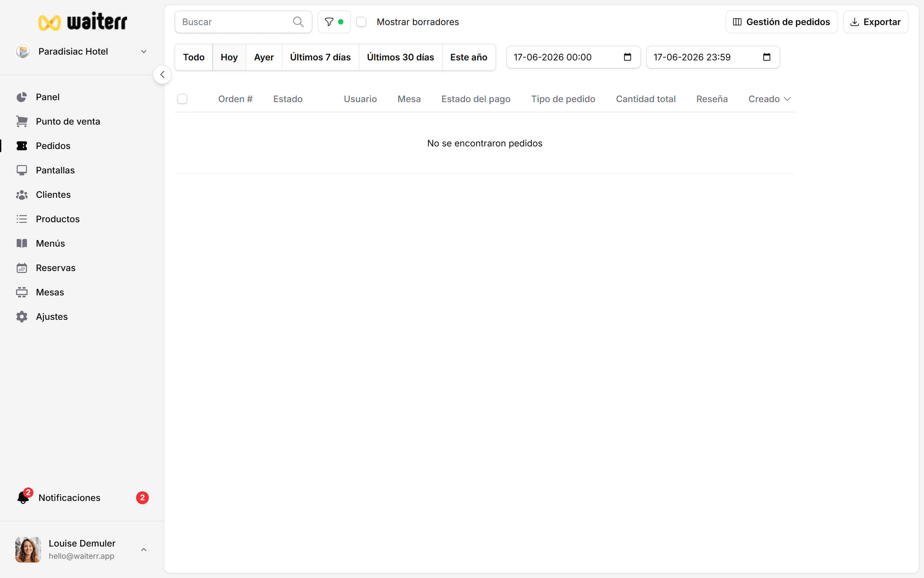Edit the end date 17-06-2026 23:59 field
This screenshot has height=578, width=924.
tap(713, 57)
